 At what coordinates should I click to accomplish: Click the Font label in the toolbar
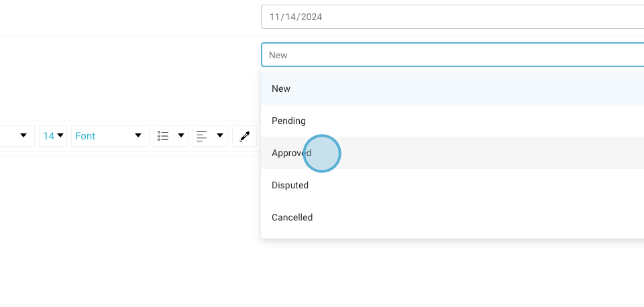tap(85, 136)
